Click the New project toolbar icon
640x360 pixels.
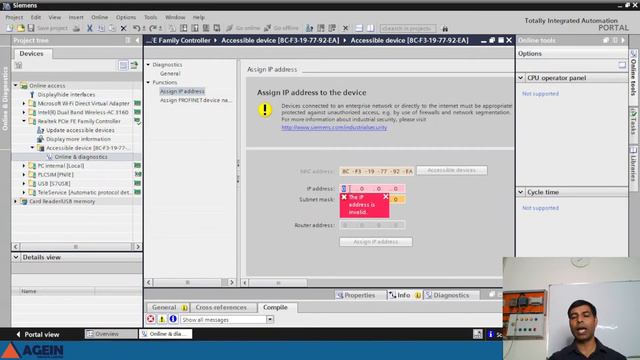point(9,28)
